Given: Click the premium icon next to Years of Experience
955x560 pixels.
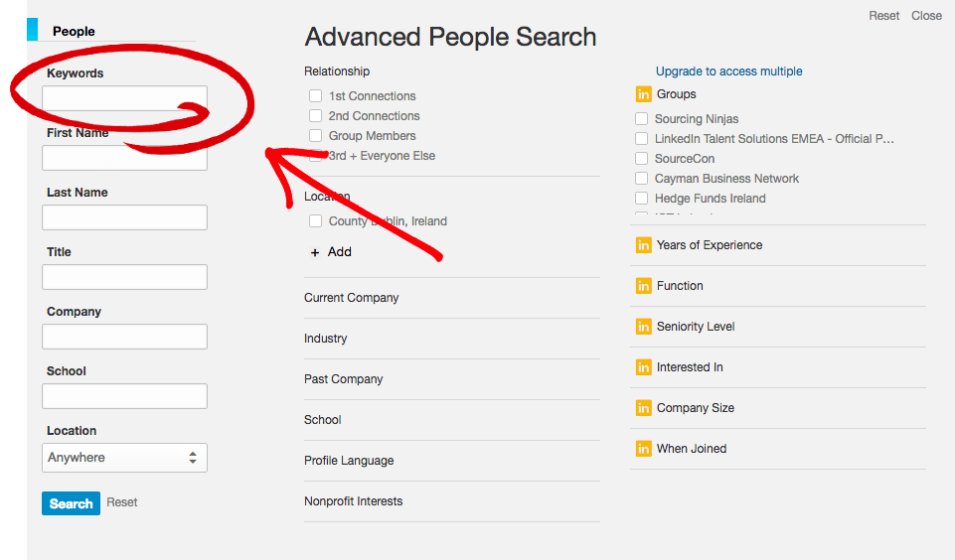Looking at the screenshot, I should click(x=643, y=245).
